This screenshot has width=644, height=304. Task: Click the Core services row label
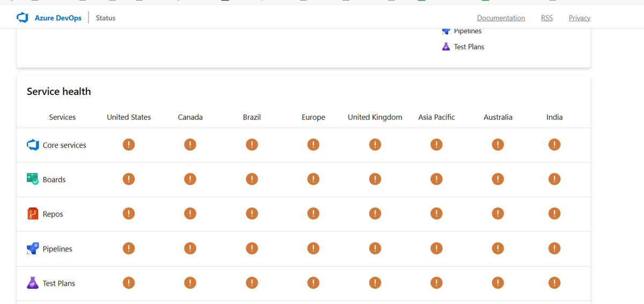(64, 145)
